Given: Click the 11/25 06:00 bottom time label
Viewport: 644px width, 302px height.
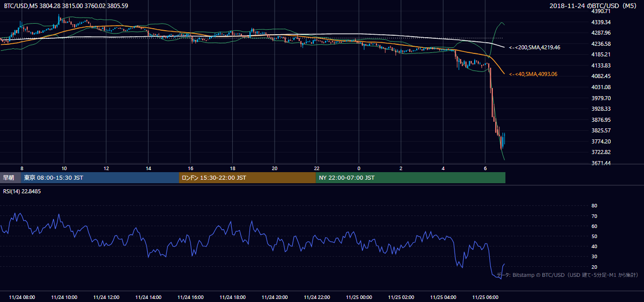Looking at the screenshot, I should click(x=485, y=297).
